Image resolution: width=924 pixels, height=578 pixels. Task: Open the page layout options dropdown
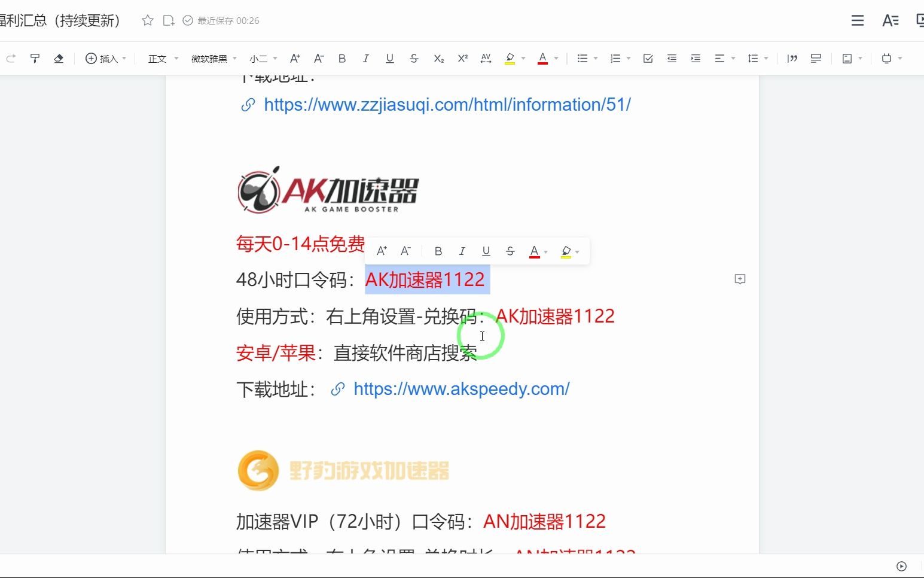tap(852, 59)
